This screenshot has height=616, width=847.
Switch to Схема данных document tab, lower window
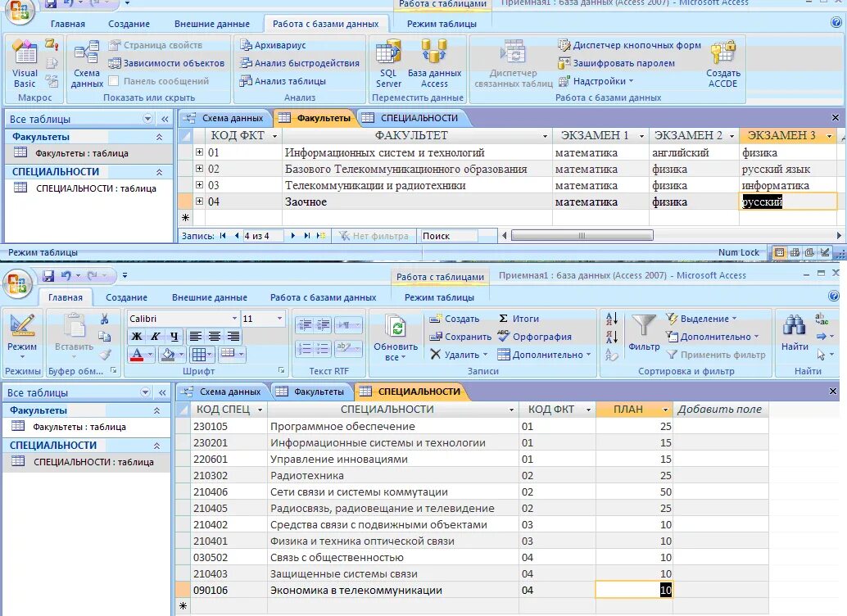coord(223,392)
